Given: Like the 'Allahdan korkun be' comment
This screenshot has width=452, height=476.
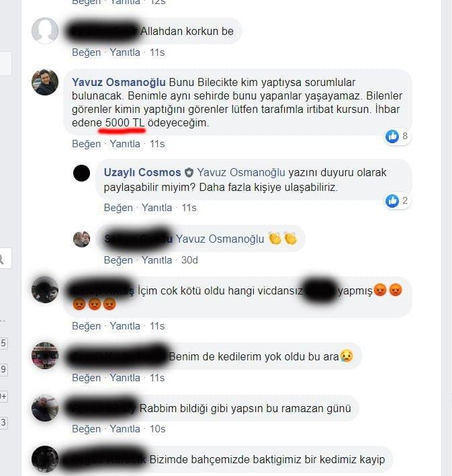Looking at the screenshot, I should 86,52.
